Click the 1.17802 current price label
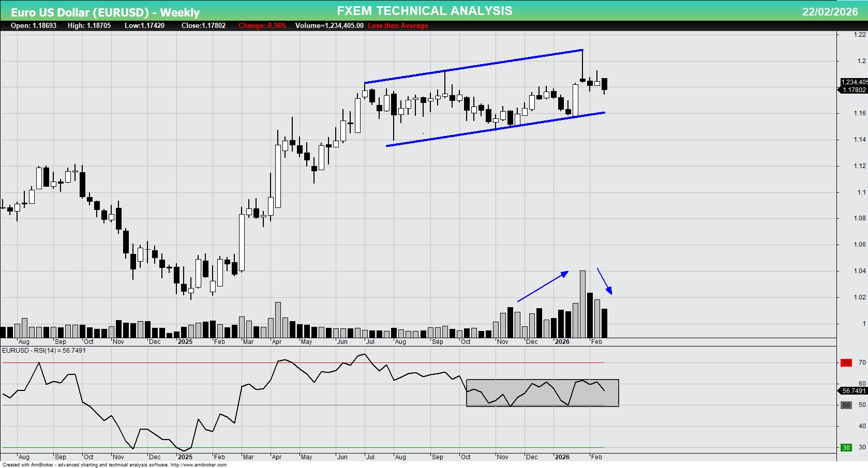Image resolution: width=868 pixels, height=468 pixels. pos(854,90)
